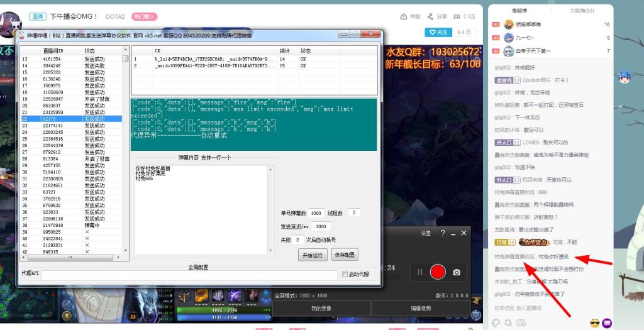Open chat style palette icon
644x330 pixels.
[x=496, y=322]
